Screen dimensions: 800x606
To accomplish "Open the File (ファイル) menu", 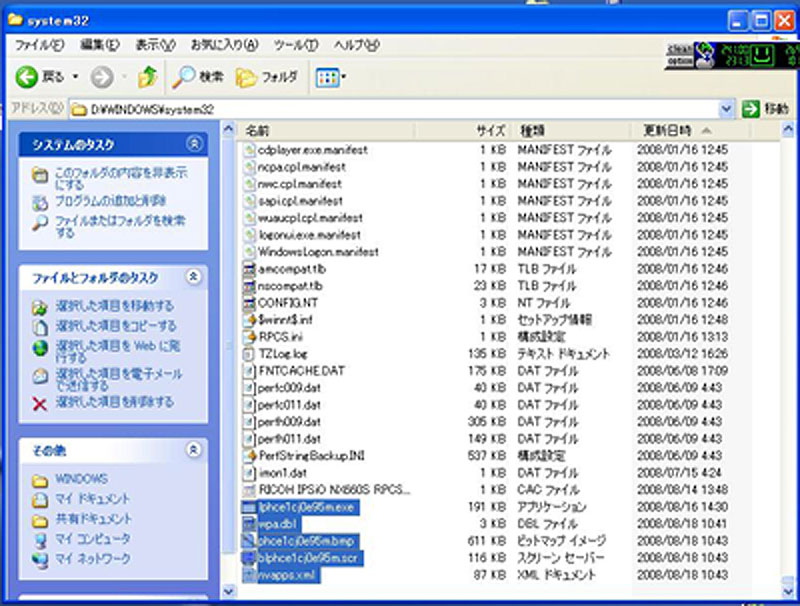I will click(39, 46).
